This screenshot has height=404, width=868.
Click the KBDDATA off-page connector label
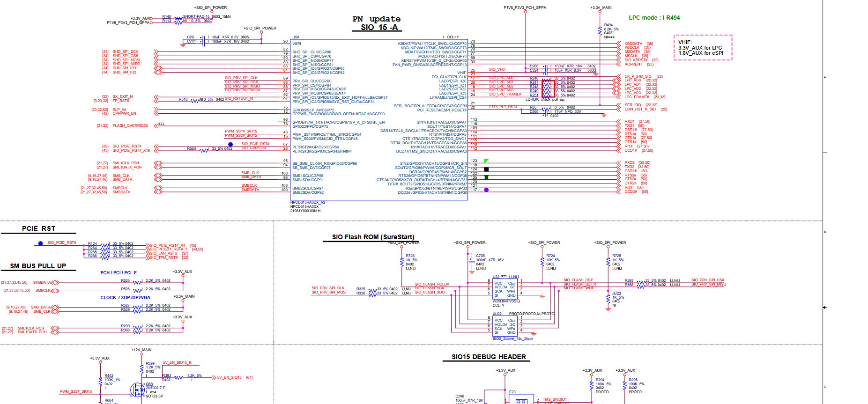click(633, 44)
